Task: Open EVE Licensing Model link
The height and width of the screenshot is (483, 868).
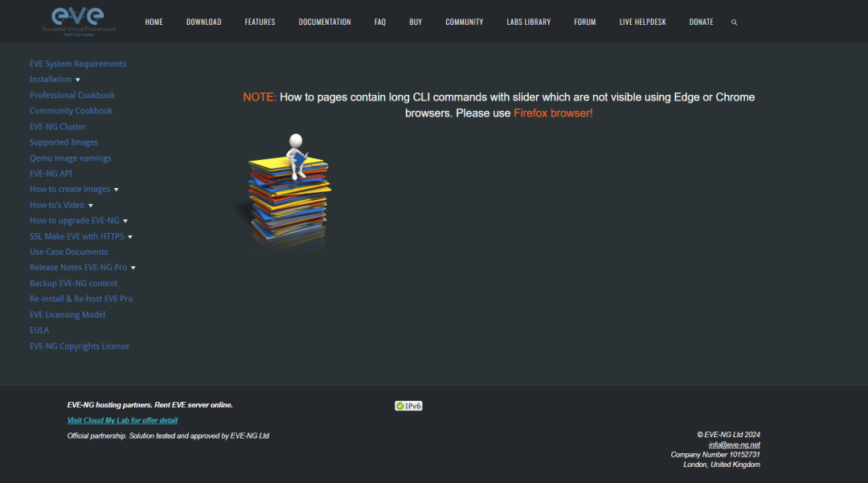Action: tap(68, 315)
